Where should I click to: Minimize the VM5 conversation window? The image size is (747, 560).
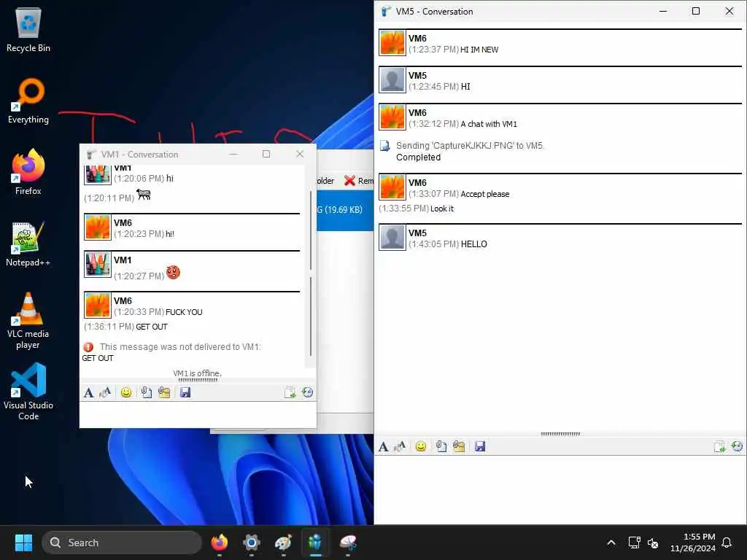click(662, 11)
